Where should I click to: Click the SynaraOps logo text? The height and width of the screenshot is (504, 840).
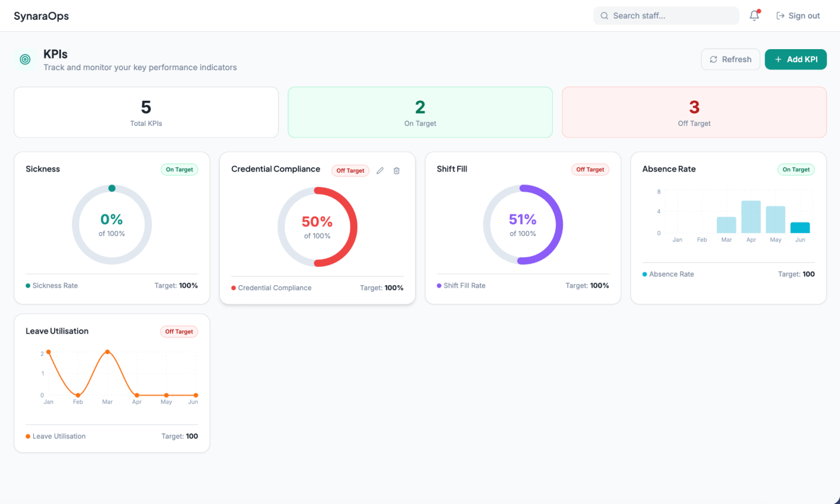[x=41, y=16]
